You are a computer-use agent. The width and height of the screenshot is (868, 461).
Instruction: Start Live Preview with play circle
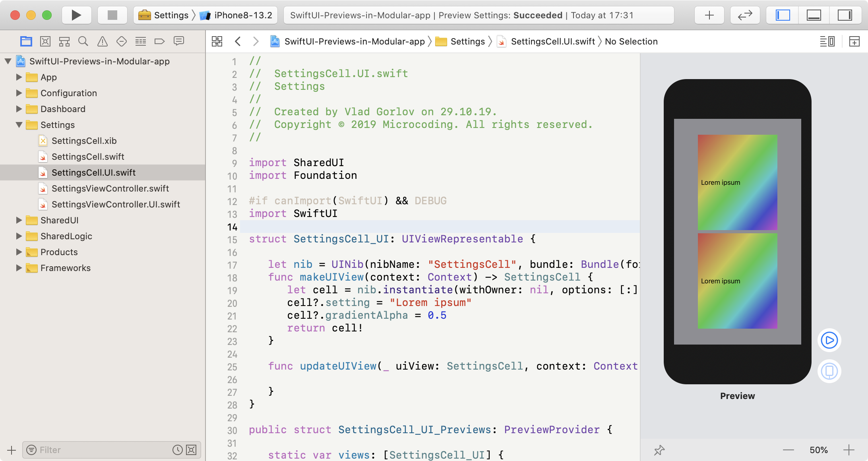coord(829,340)
